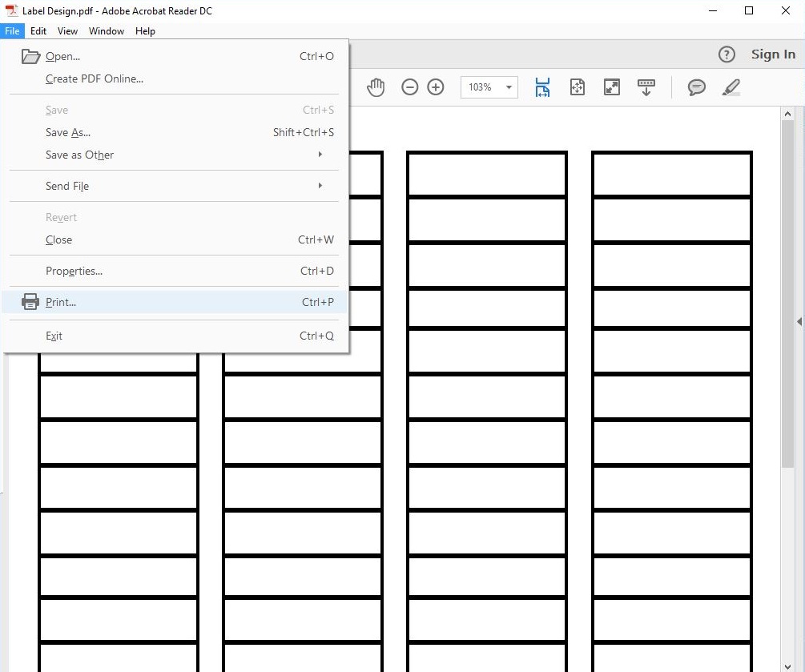
Task: Click the read mode keyboard icon
Action: (x=646, y=87)
